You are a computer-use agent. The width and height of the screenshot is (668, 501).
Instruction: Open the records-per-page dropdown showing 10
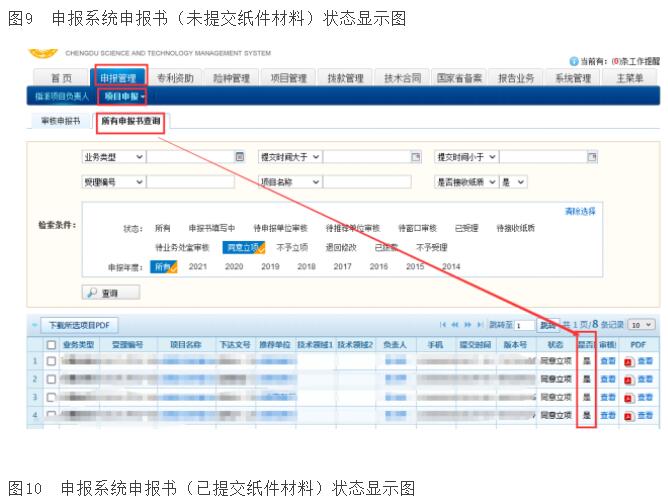(642, 325)
